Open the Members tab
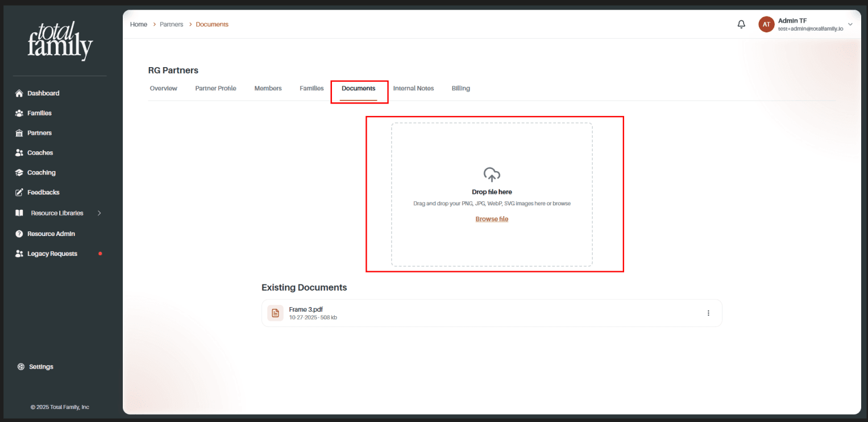The height and width of the screenshot is (422, 868). coord(268,89)
